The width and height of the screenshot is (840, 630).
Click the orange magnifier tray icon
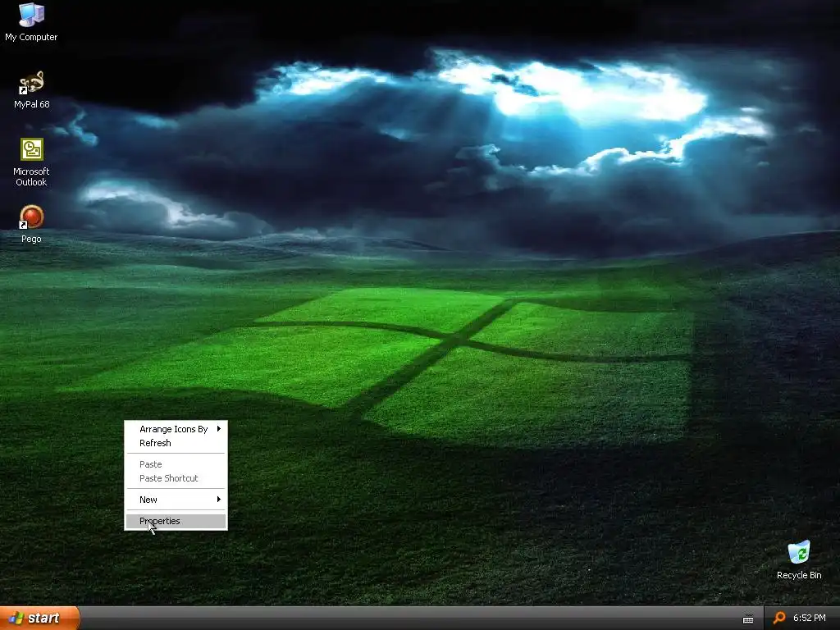click(779, 618)
